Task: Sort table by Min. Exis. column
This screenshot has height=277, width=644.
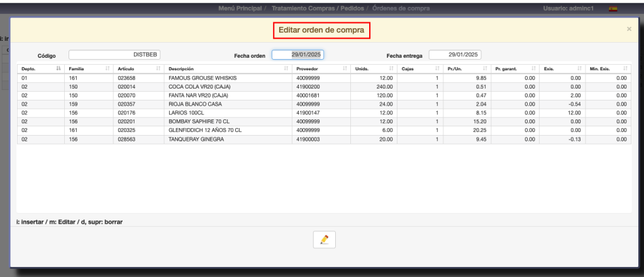Action: pos(608,68)
